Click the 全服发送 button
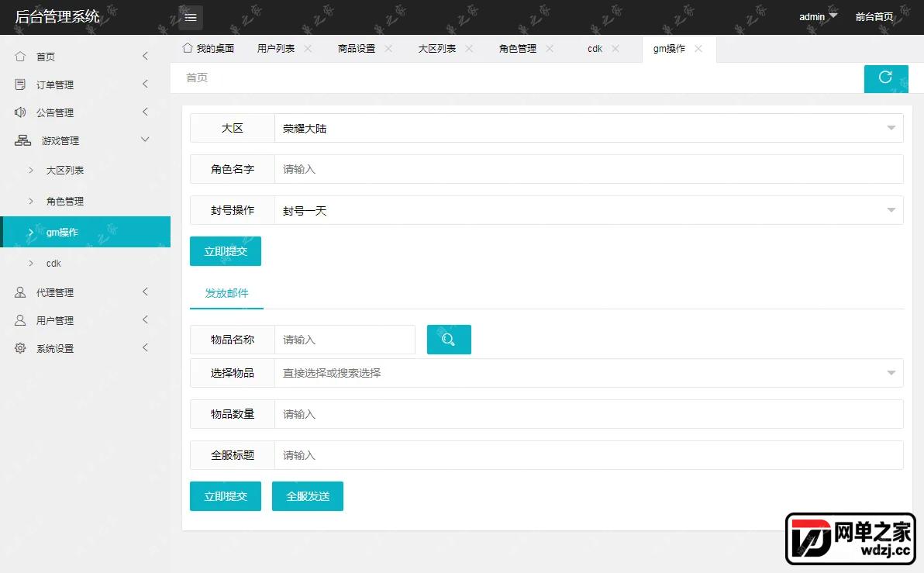This screenshot has width=924, height=573. tap(308, 496)
